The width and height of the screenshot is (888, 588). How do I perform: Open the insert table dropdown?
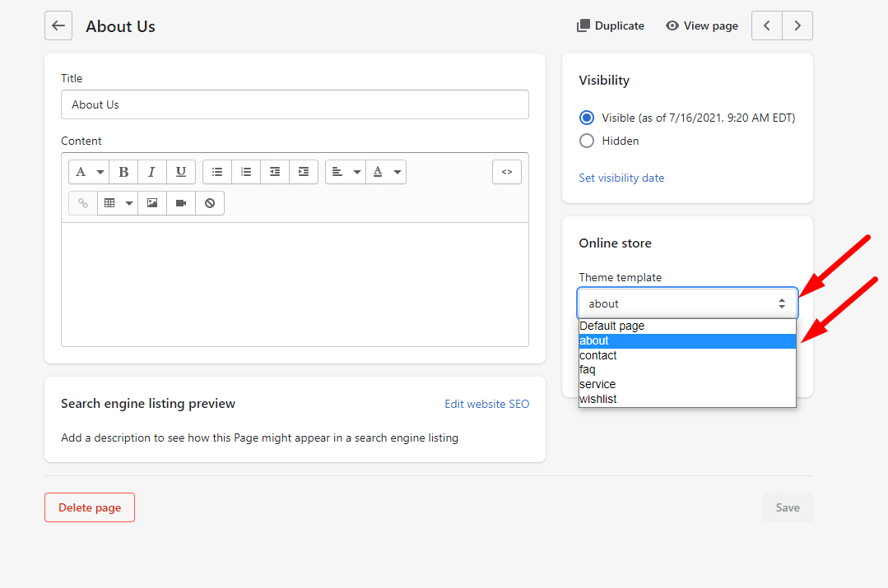pyautogui.click(x=118, y=203)
